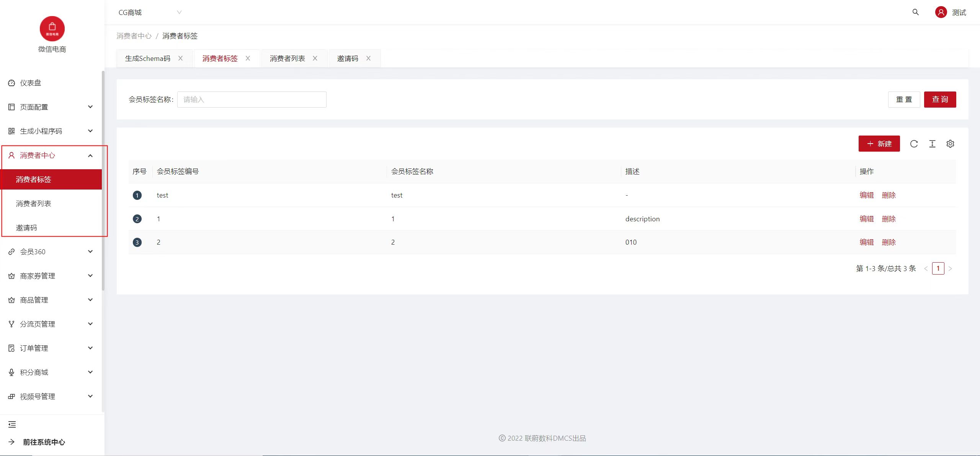
Task: Open the table density icon
Action: click(932, 144)
